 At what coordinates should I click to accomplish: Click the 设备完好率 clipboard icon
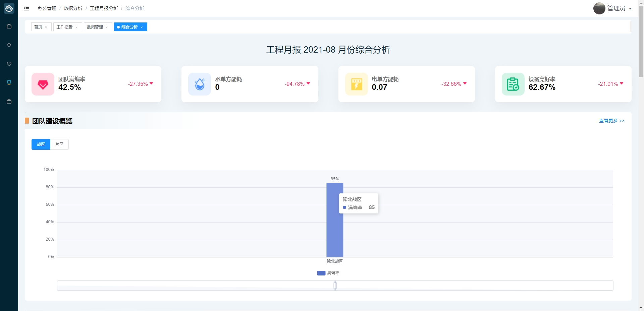[x=513, y=84]
